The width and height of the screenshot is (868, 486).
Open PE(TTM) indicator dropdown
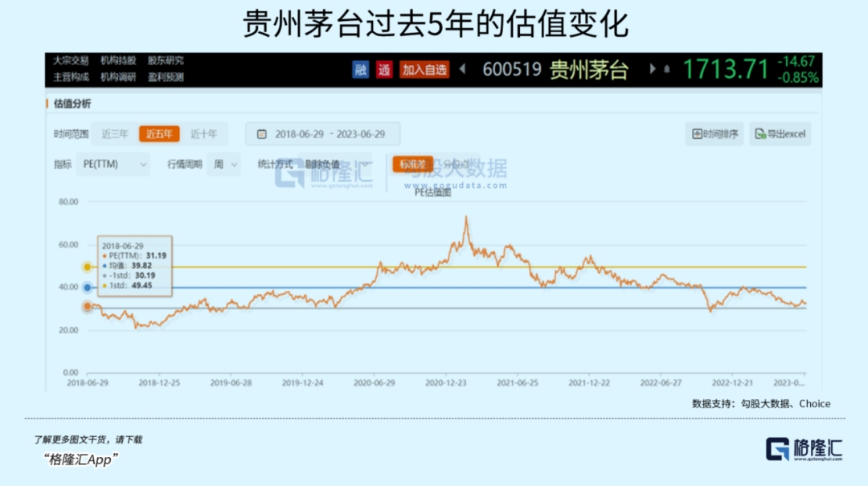113,165
